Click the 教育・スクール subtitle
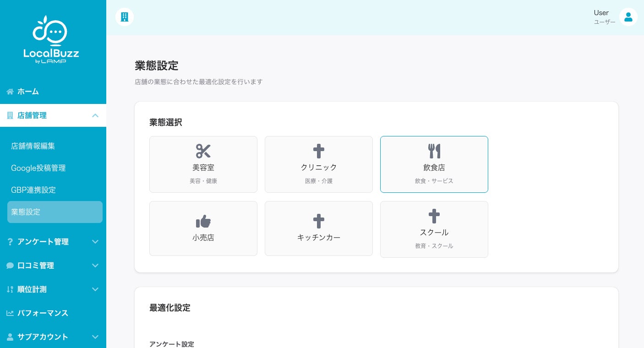644x348 pixels. click(434, 246)
